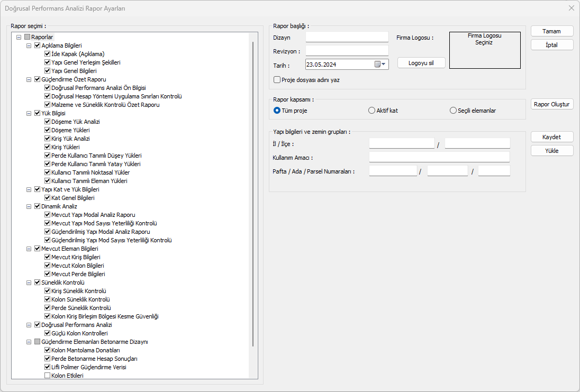Check Proje dosyası adını yaz option
Viewport: 580px width, 392px height.
coord(277,80)
